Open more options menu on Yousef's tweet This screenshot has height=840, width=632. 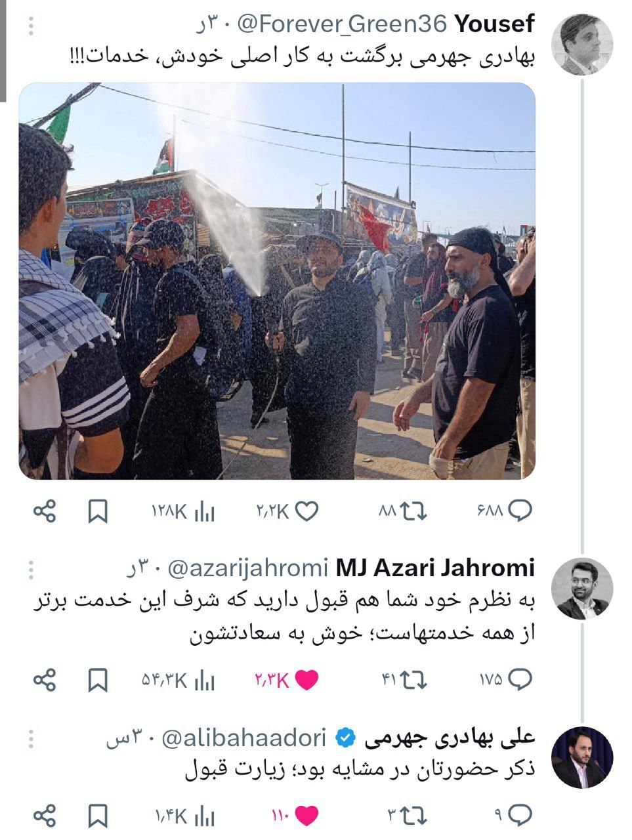[31, 26]
